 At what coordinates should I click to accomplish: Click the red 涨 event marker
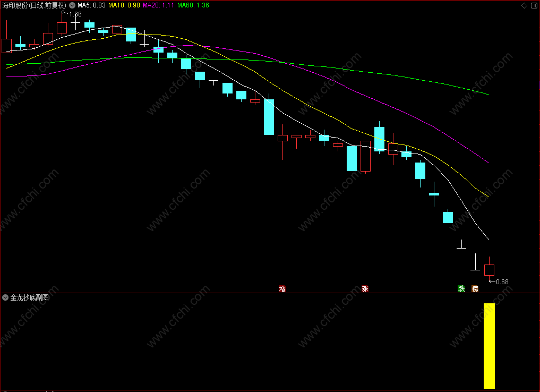tap(365, 288)
